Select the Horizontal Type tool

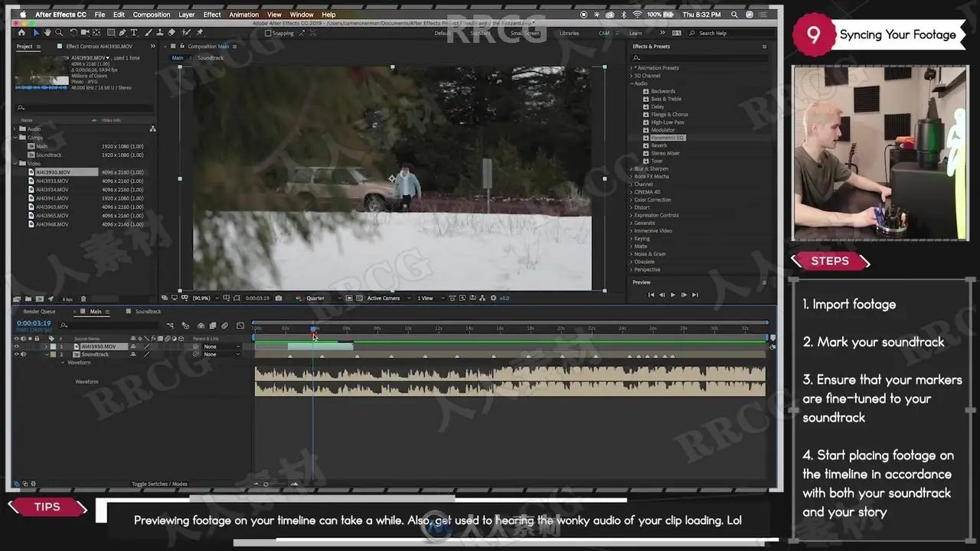coord(134,33)
